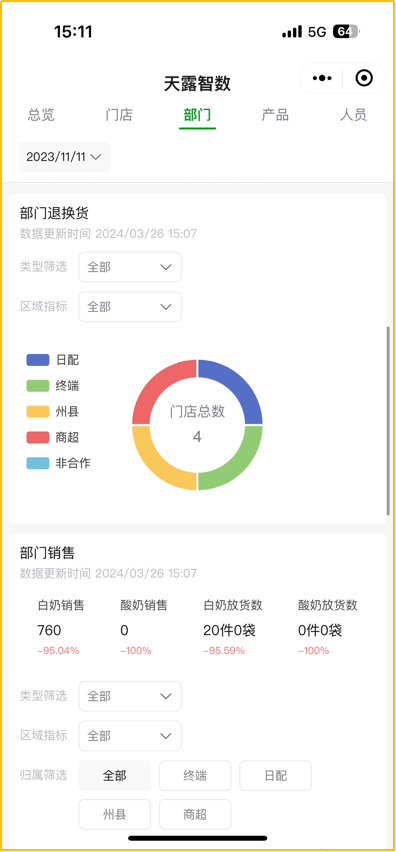This screenshot has width=396, height=852.
Task: Toggle the 终端 green legend item
Action: (x=53, y=386)
